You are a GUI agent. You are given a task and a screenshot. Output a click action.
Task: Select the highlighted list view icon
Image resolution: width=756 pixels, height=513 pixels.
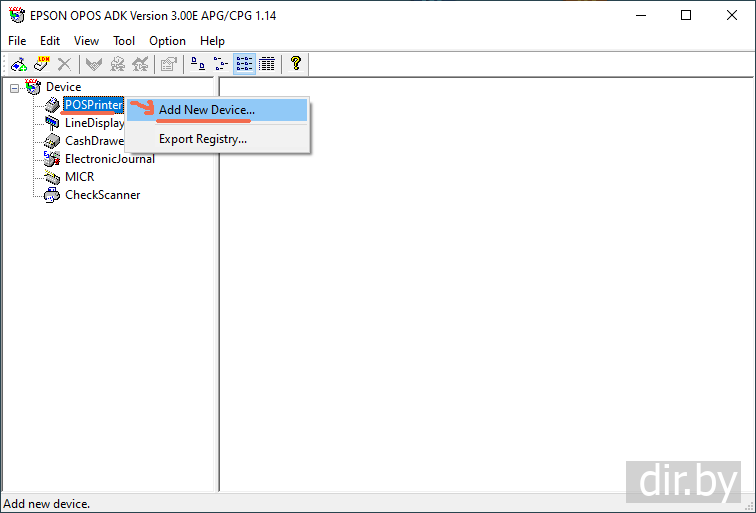244,64
